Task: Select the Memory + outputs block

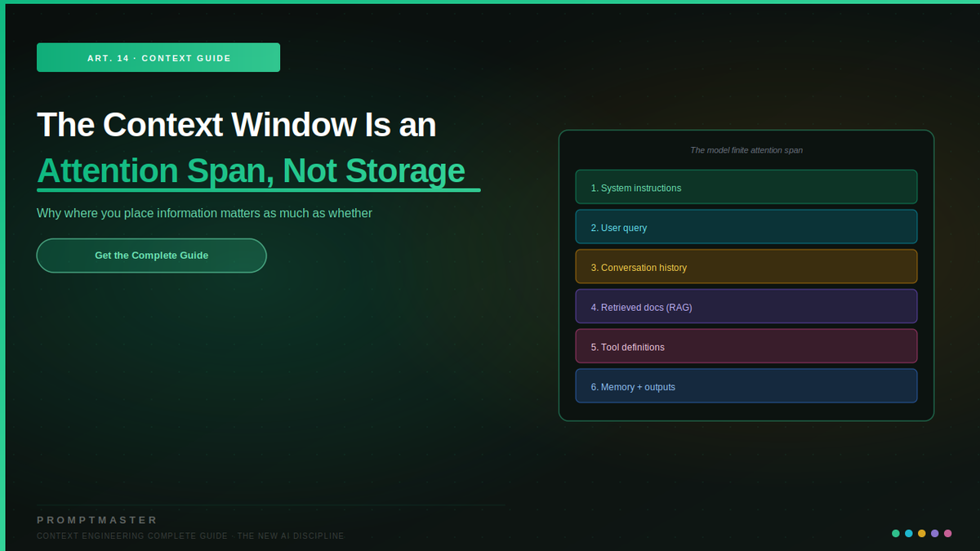Action: (746, 386)
